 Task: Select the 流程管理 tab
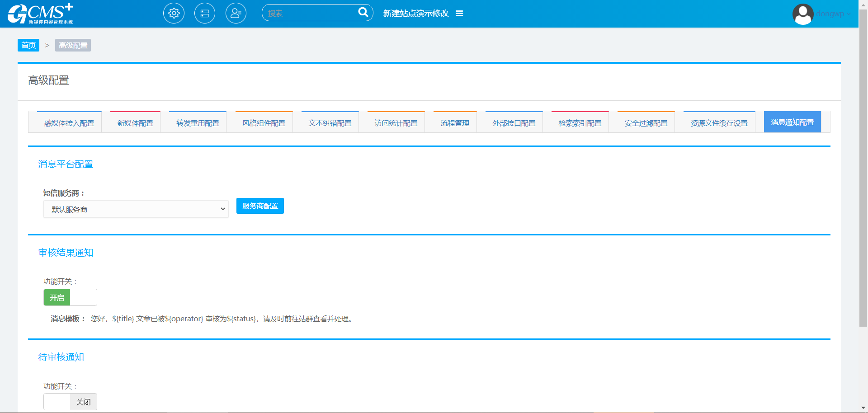pos(455,123)
